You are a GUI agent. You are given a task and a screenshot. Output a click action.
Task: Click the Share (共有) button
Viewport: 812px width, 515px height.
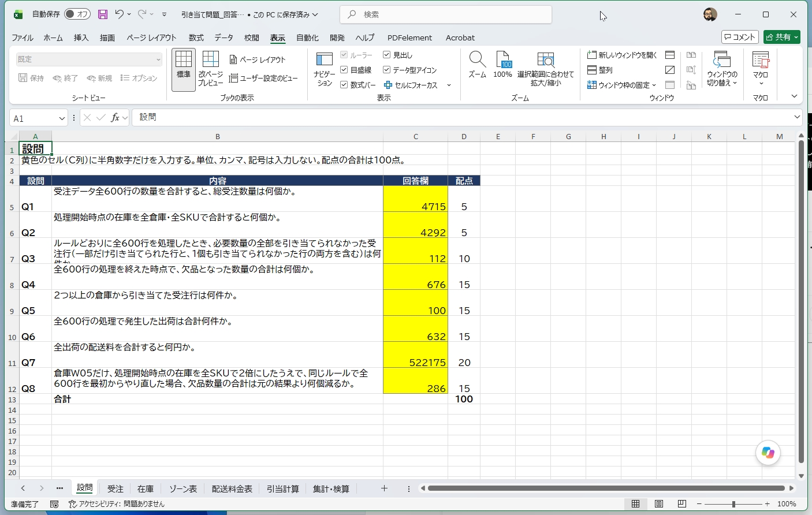(x=781, y=37)
